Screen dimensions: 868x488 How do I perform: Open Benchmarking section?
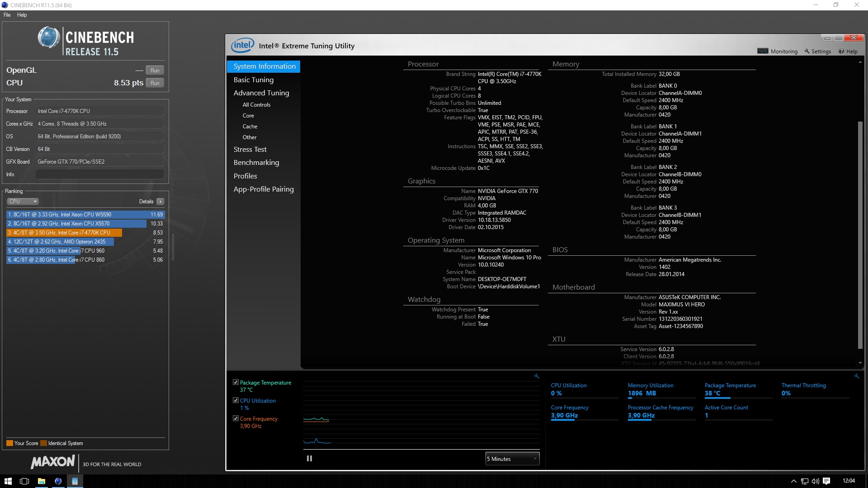[256, 163]
